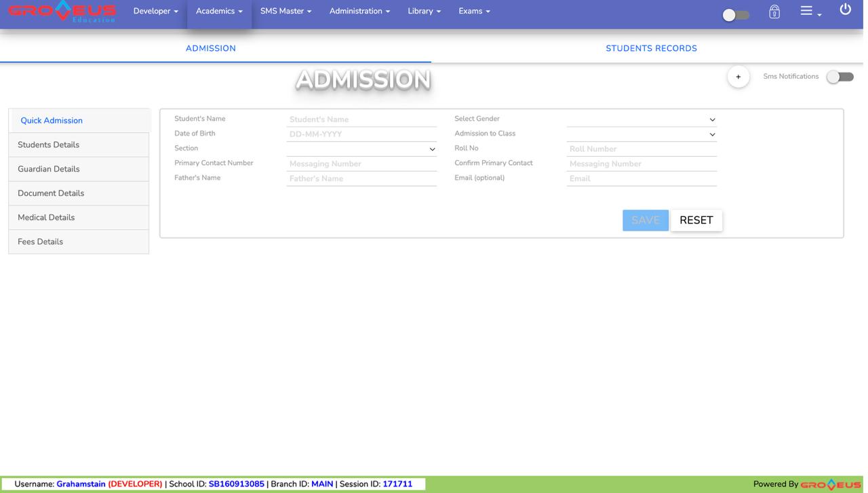868x493 pixels.
Task: Select Guardian Details in the sidebar
Action: tap(49, 169)
